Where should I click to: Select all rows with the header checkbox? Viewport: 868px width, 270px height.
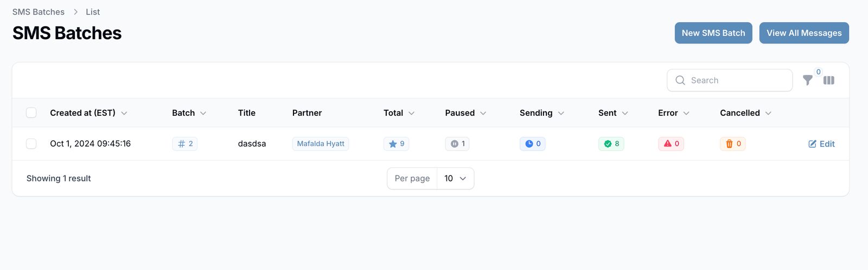coord(31,113)
